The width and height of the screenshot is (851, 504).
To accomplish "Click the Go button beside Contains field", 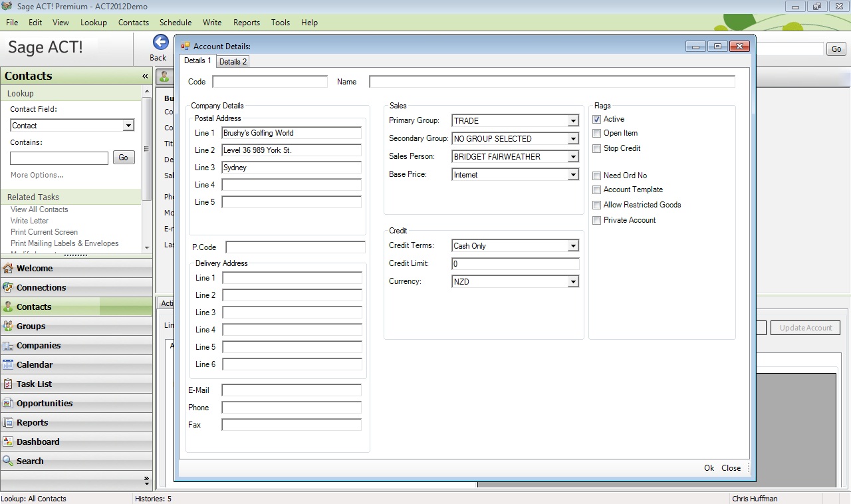I will 124,158.
